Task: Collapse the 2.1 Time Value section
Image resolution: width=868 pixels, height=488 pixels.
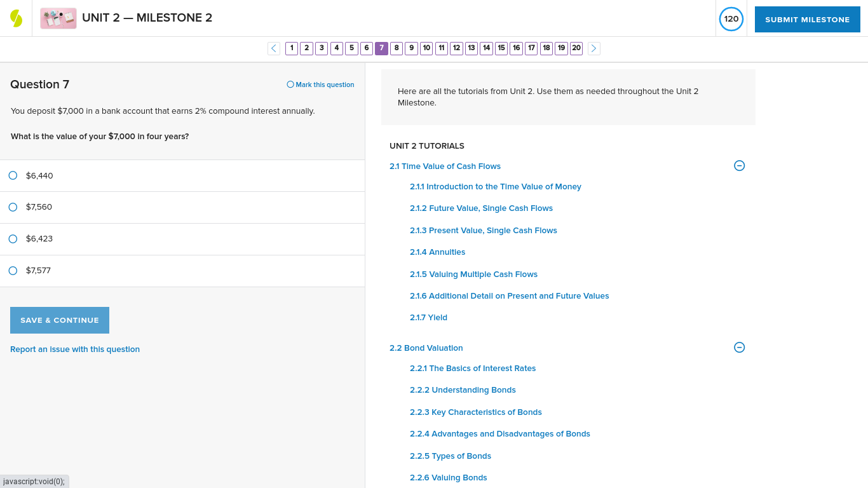Action: pyautogui.click(x=739, y=165)
